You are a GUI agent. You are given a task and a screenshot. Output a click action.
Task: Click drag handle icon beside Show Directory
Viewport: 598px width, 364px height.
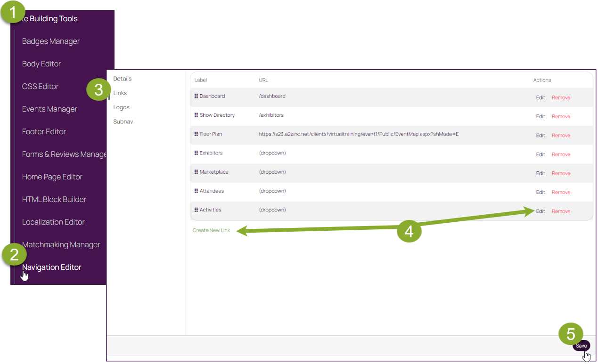[196, 115]
